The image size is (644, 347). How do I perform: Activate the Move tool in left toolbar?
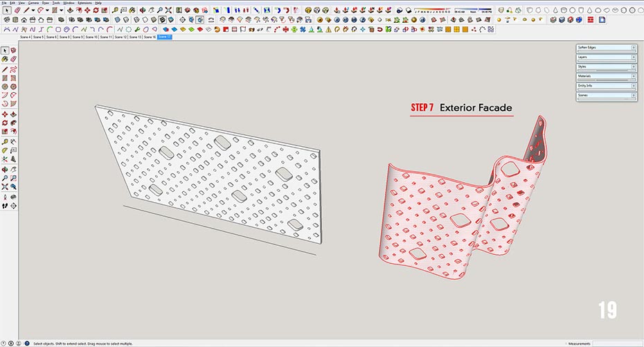click(x=5, y=114)
